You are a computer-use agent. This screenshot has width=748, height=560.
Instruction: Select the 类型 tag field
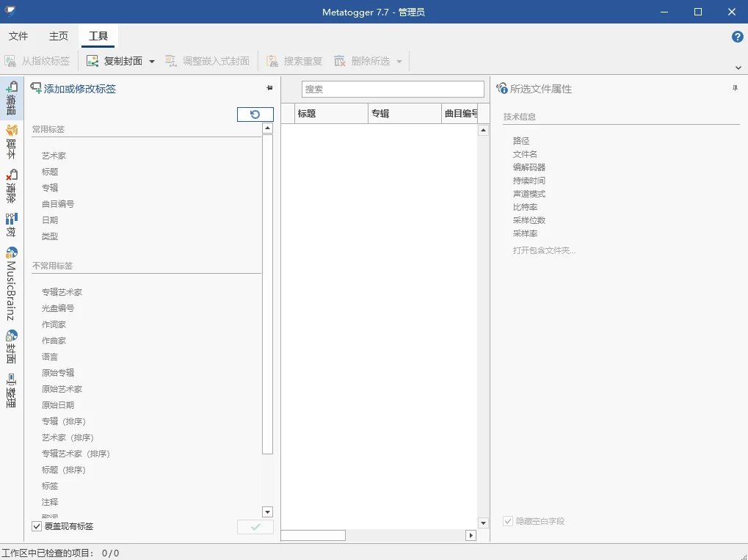tap(50, 236)
